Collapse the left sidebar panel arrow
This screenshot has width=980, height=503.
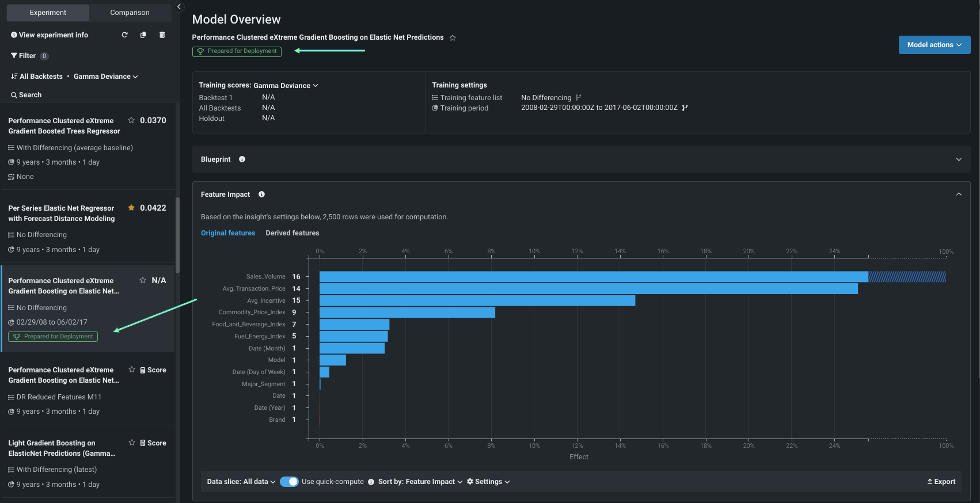tap(179, 7)
